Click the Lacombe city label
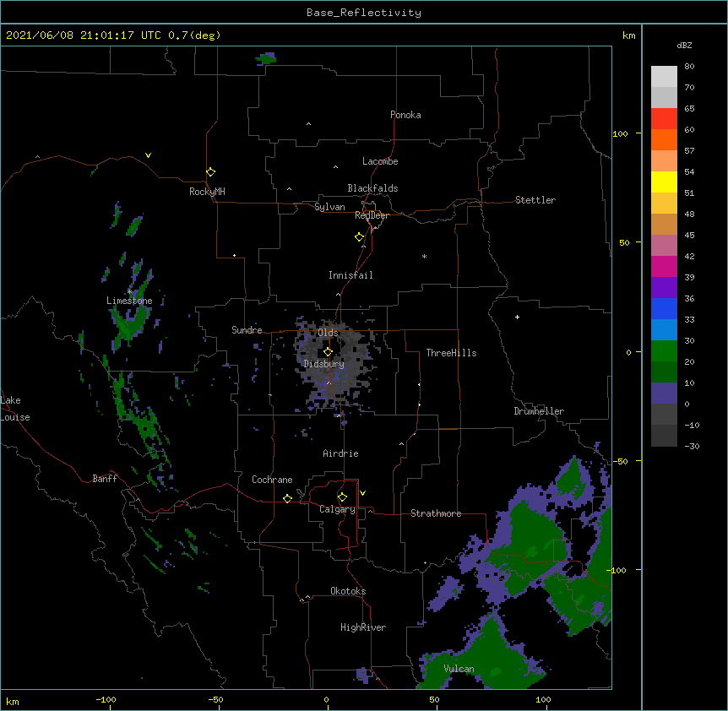This screenshot has height=711, width=728. (380, 161)
